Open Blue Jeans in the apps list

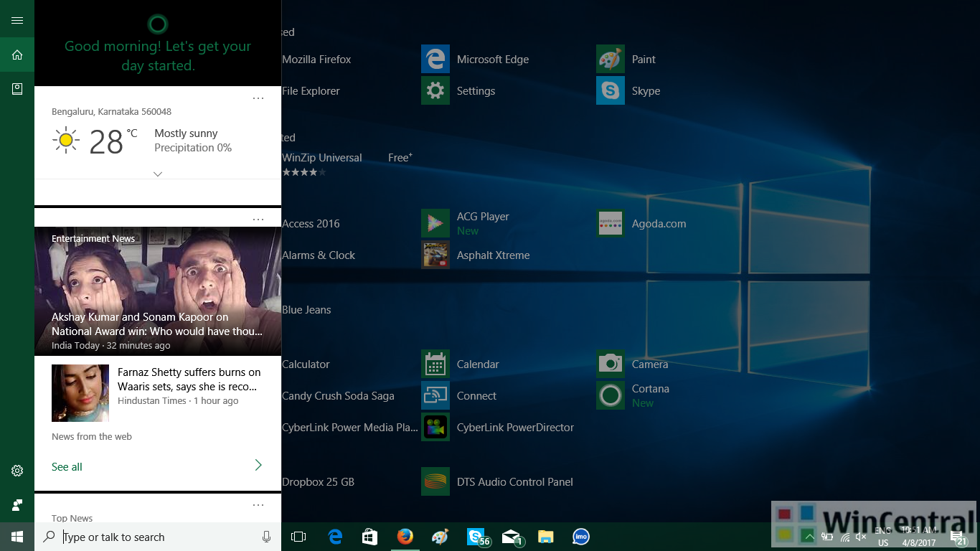(306, 310)
